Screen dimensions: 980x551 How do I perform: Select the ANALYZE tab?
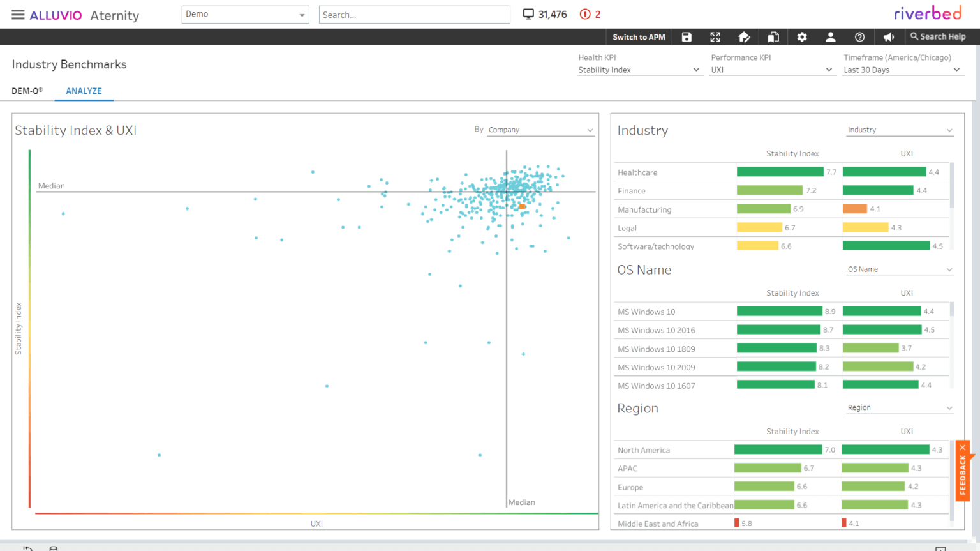click(x=84, y=91)
